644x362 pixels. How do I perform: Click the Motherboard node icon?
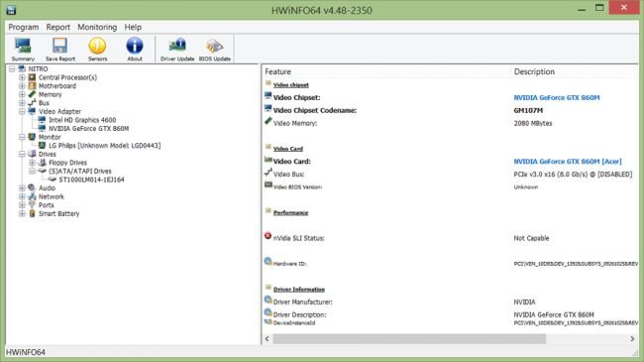click(x=32, y=85)
